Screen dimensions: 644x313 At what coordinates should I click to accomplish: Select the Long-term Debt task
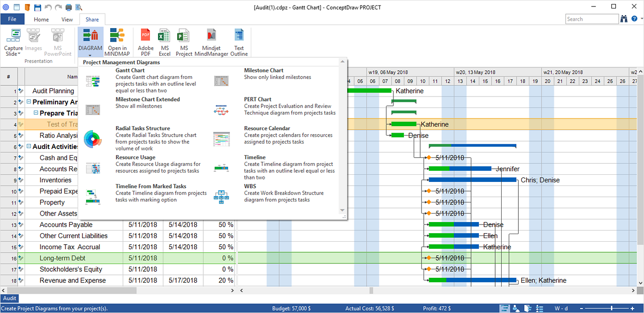click(x=63, y=258)
